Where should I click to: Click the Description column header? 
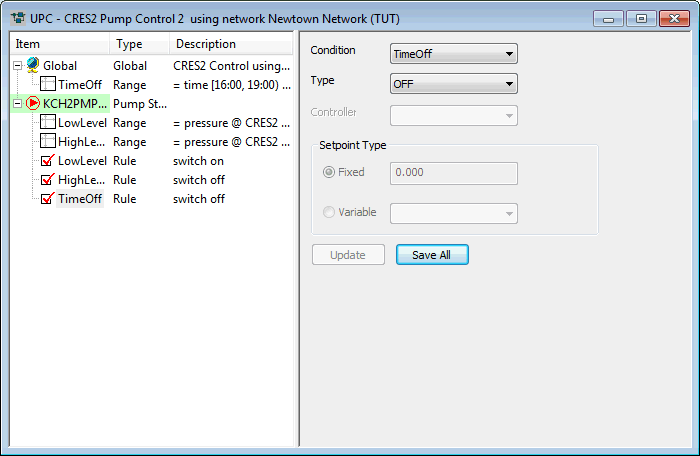(x=230, y=44)
